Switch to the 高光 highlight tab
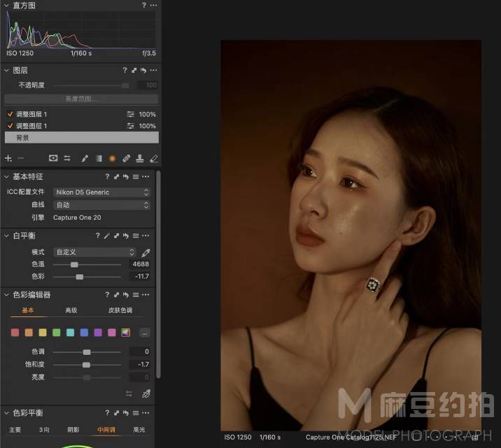The width and height of the screenshot is (501, 448). point(139,430)
